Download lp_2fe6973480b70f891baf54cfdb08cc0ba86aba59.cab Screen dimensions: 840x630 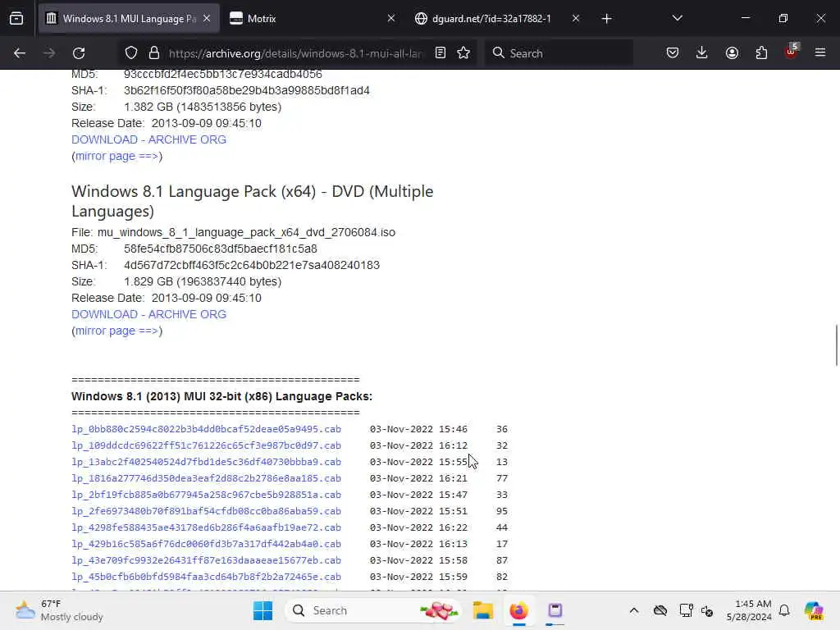coord(206,511)
